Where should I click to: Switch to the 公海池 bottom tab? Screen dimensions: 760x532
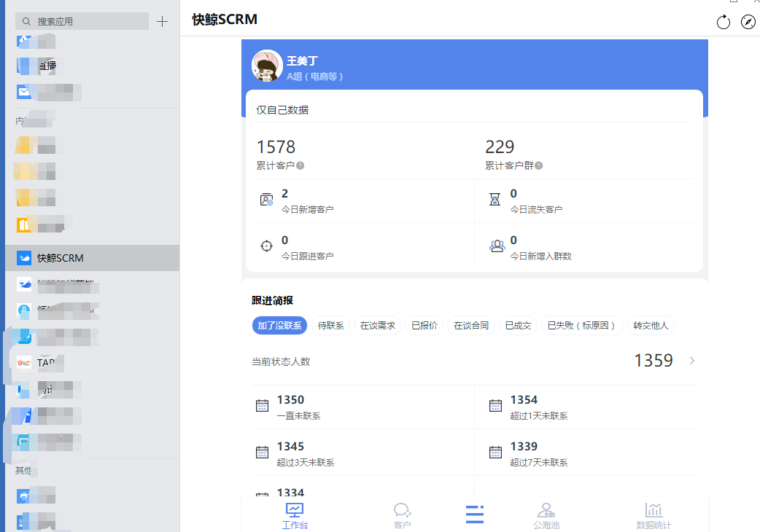click(546, 516)
